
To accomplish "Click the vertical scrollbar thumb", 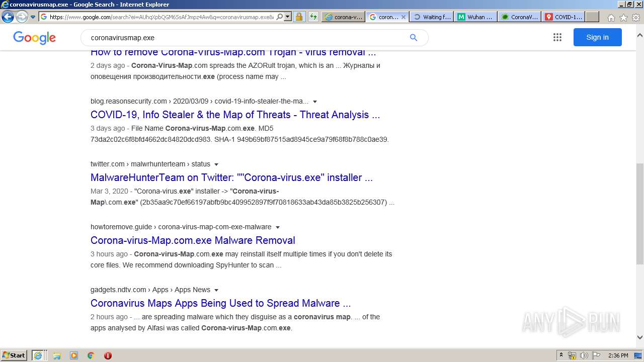I will (640, 213).
